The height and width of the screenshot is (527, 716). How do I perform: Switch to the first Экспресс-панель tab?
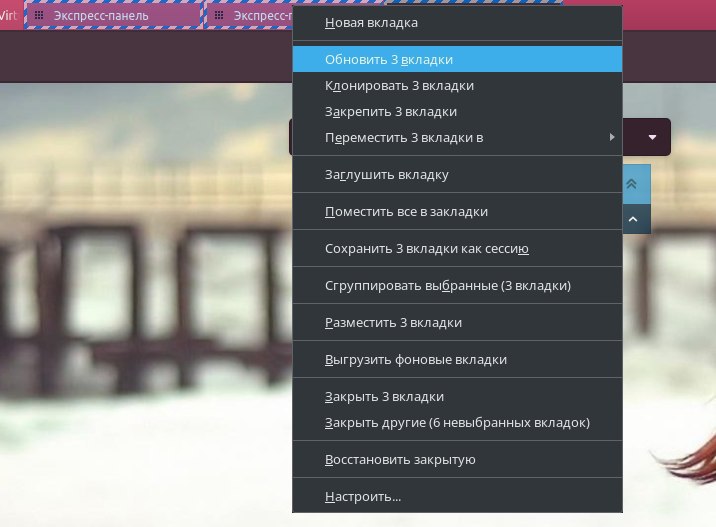tap(114, 15)
